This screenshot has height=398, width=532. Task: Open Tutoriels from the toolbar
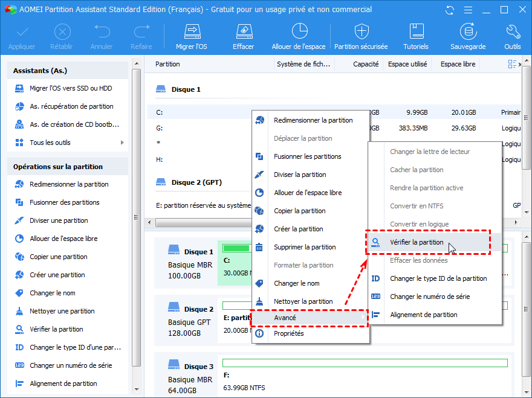416,37
